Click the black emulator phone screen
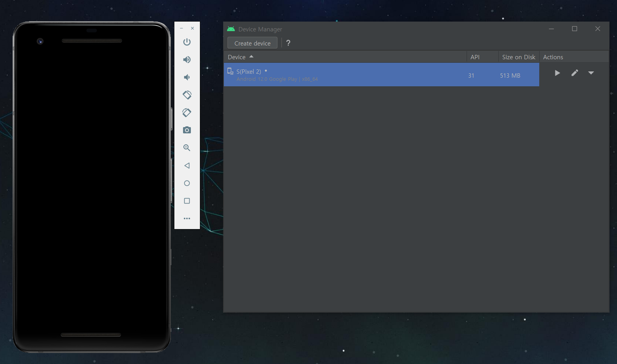Screen dimensions: 617x364 coord(91,187)
